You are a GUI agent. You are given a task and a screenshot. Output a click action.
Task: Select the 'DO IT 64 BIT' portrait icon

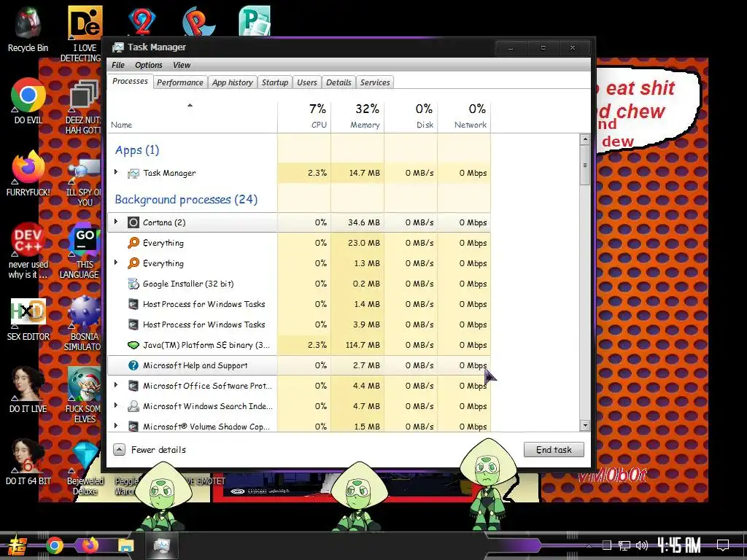pyautogui.click(x=28, y=462)
